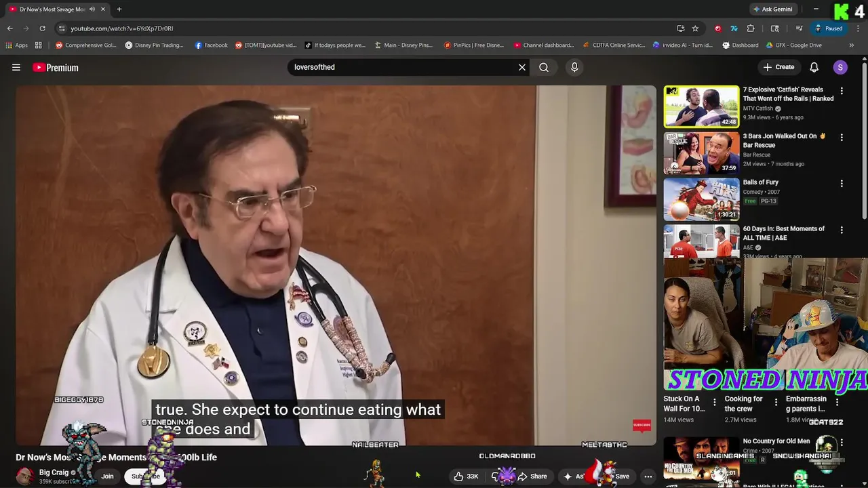Play the 7 Explosive Catfish Reveals thumbnail
Screen dimensions: 868x488
click(701, 106)
